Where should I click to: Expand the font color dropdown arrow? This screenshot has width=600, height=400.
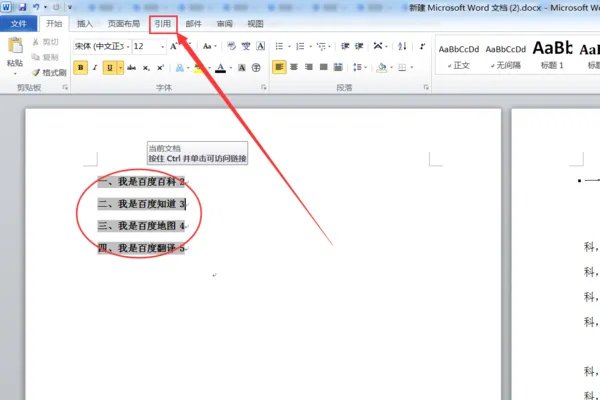pos(230,68)
